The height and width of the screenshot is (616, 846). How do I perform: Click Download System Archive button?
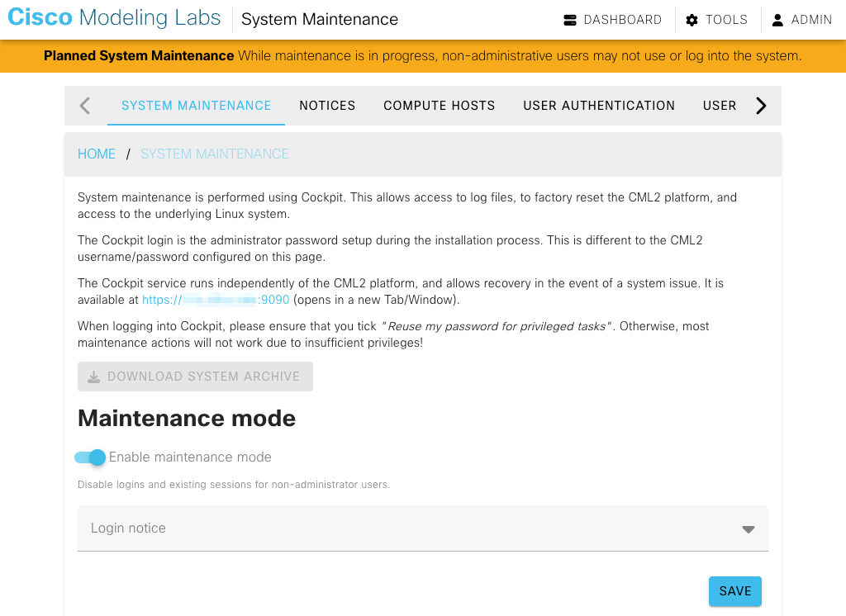coord(195,377)
